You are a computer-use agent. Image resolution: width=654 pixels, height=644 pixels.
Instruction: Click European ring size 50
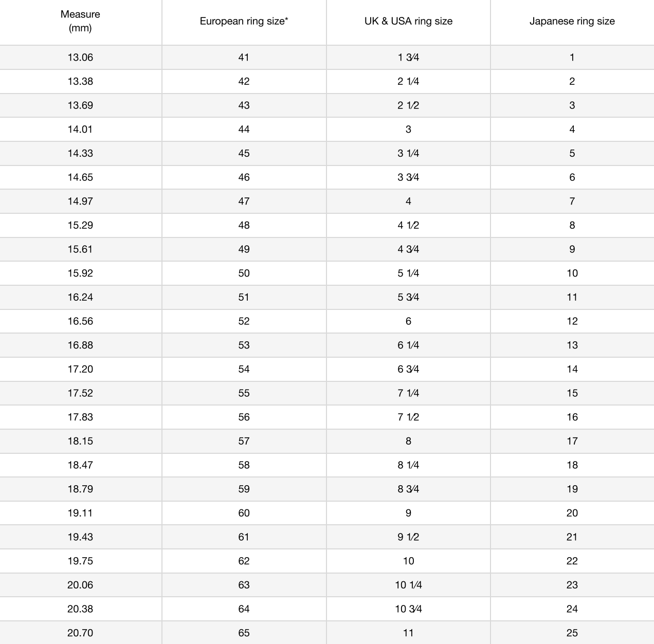pos(244,273)
